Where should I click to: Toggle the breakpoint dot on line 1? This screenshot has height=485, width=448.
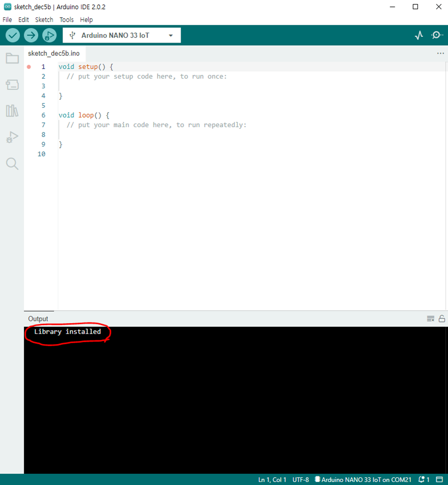click(29, 66)
